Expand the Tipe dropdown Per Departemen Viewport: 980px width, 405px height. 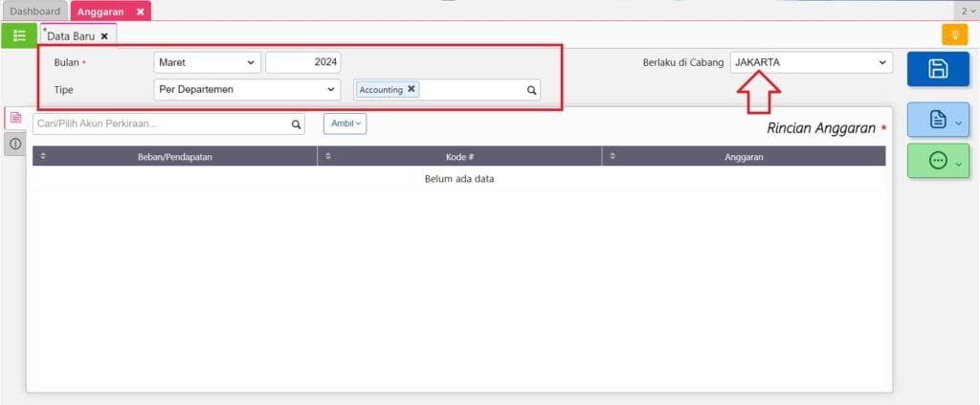click(x=247, y=89)
